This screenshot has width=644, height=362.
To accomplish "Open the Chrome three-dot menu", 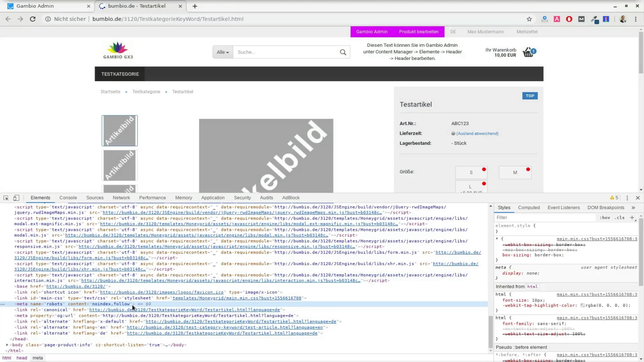I will (x=636, y=19).
